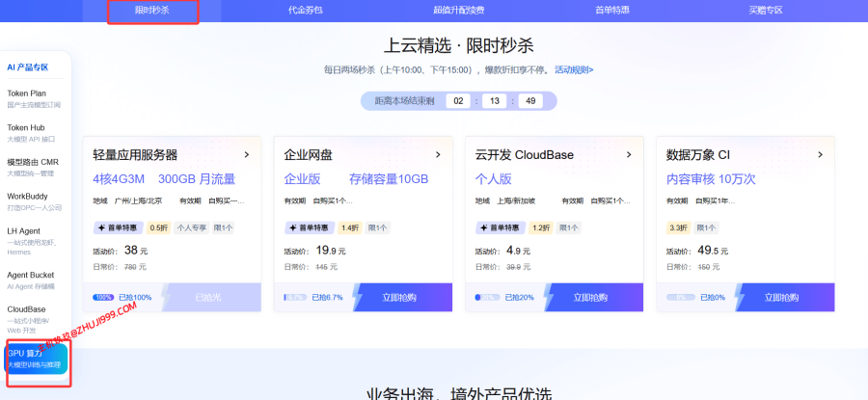Click the 已抢6.7% label
868x400 pixels.
pos(327,298)
